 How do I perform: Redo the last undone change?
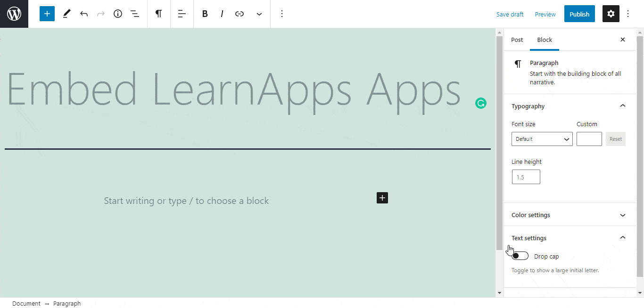(101, 14)
